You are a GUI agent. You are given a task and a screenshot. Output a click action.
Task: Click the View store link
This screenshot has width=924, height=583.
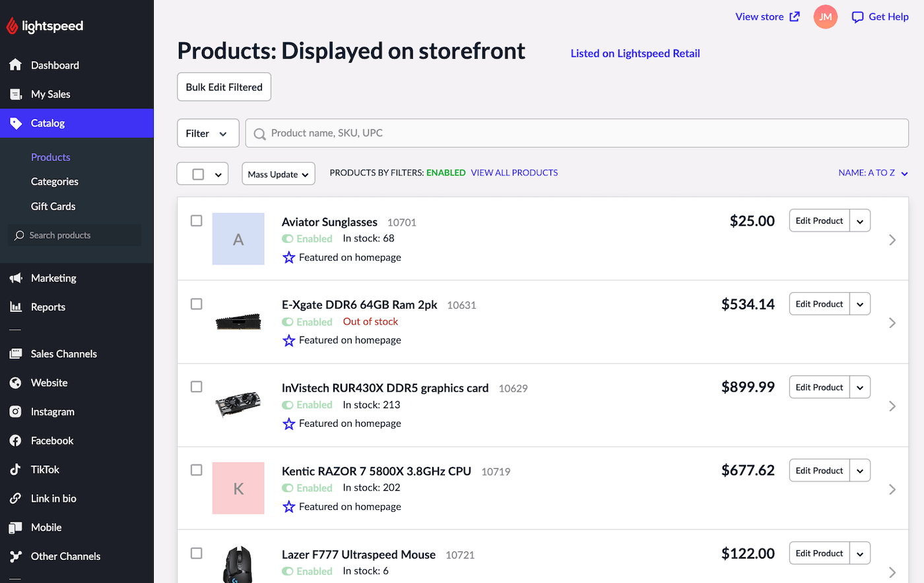760,16
